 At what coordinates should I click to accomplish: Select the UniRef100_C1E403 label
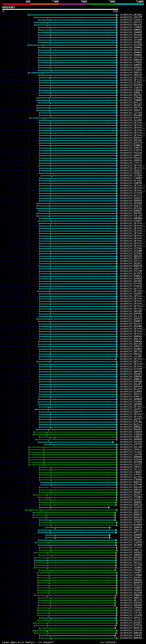[131, 20]
